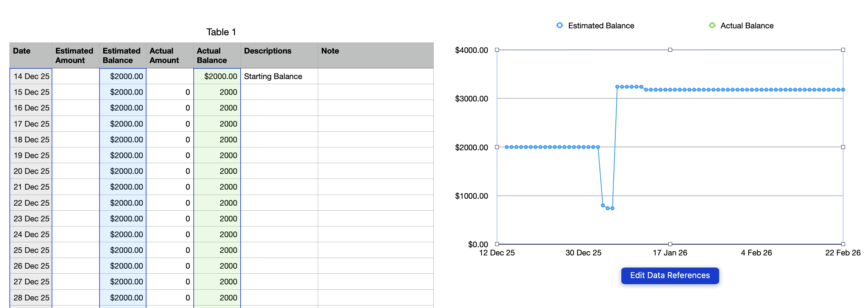The height and width of the screenshot is (308, 868).
Task: Select the Estimated Balance cell for 25 Dec 25
Action: pyautogui.click(x=123, y=250)
